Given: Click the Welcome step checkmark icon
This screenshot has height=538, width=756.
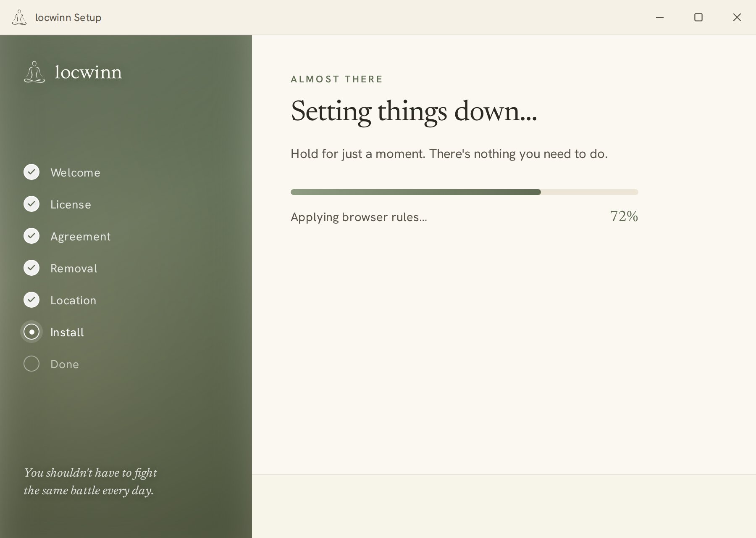Looking at the screenshot, I should (x=31, y=172).
